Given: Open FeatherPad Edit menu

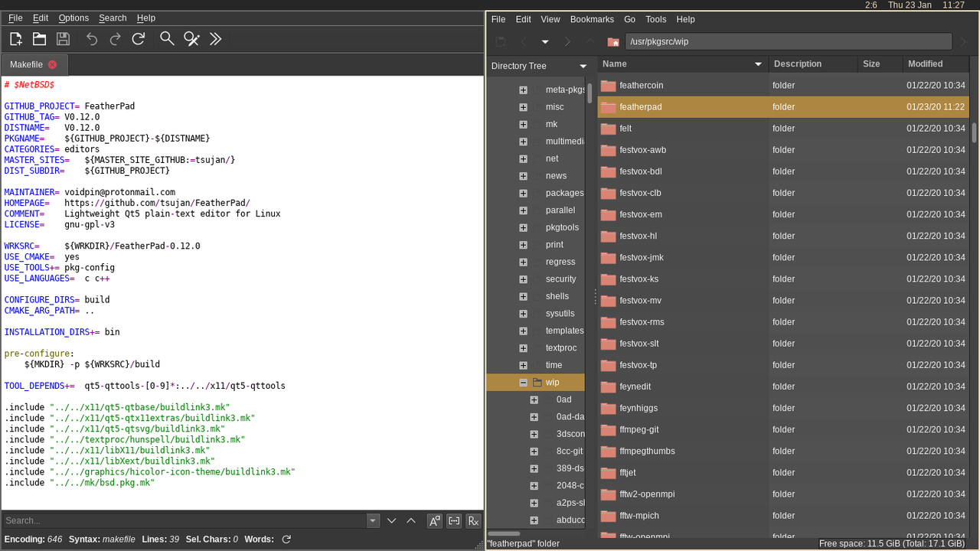Looking at the screenshot, I should pyautogui.click(x=41, y=18).
